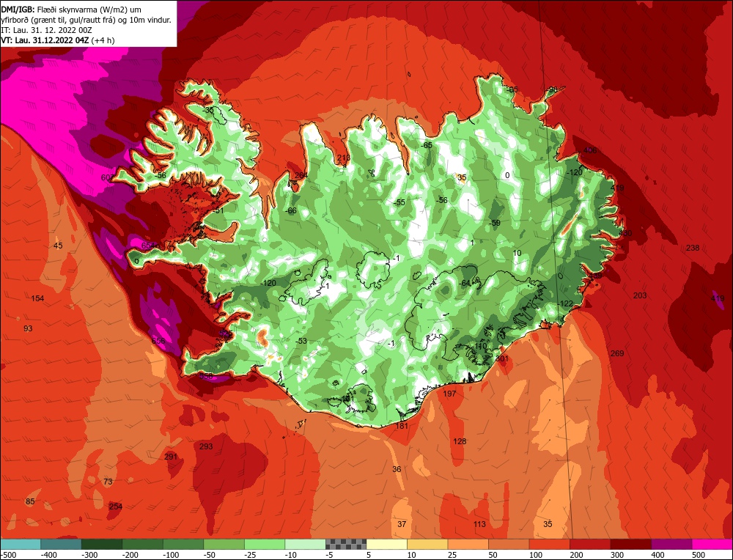This screenshot has height=560, width=733.
Task: Click the checkered grey legend swatch marked -5
Action: pyautogui.click(x=346, y=544)
